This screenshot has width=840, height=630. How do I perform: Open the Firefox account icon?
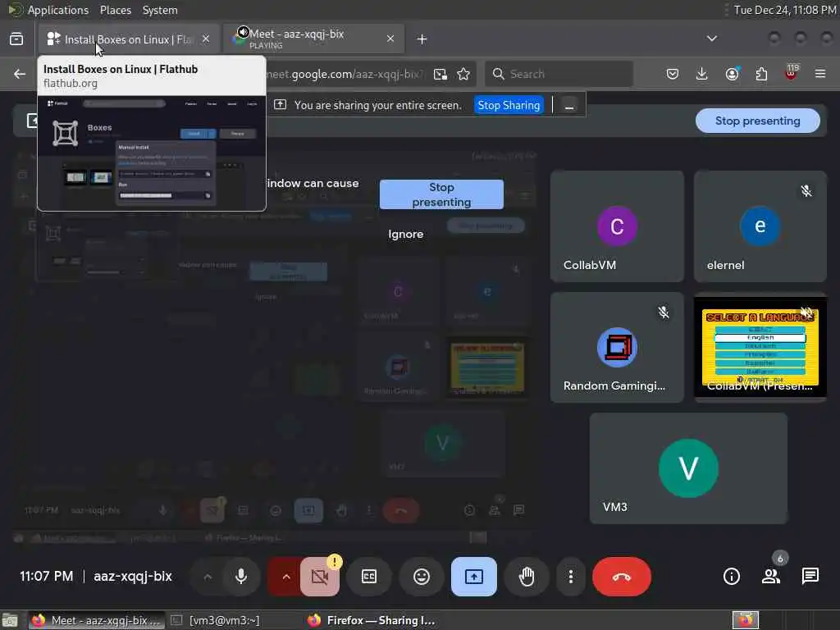pyautogui.click(x=732, y=74)
